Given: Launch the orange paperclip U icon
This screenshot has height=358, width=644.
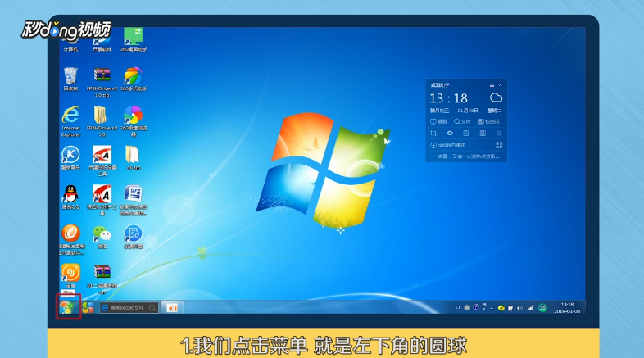Looking at the screenshot, I should (x=70, y=276).
